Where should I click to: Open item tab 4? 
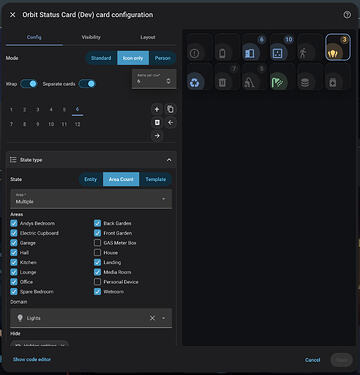tap(51, 109)
